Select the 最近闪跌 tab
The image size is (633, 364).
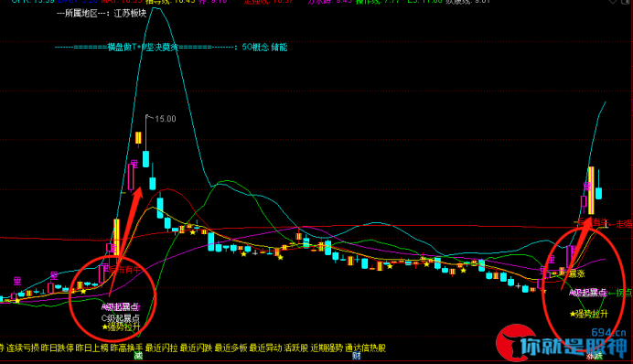(x=196, y=348)
